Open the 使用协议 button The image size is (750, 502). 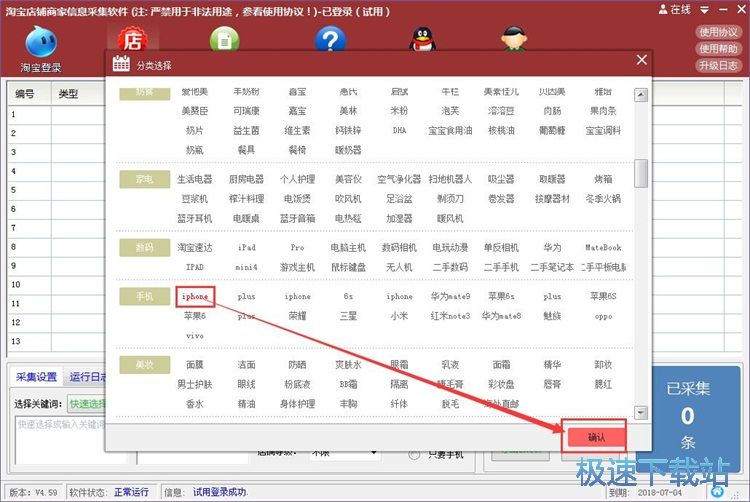pyautogui.click(x=718, y=32)
